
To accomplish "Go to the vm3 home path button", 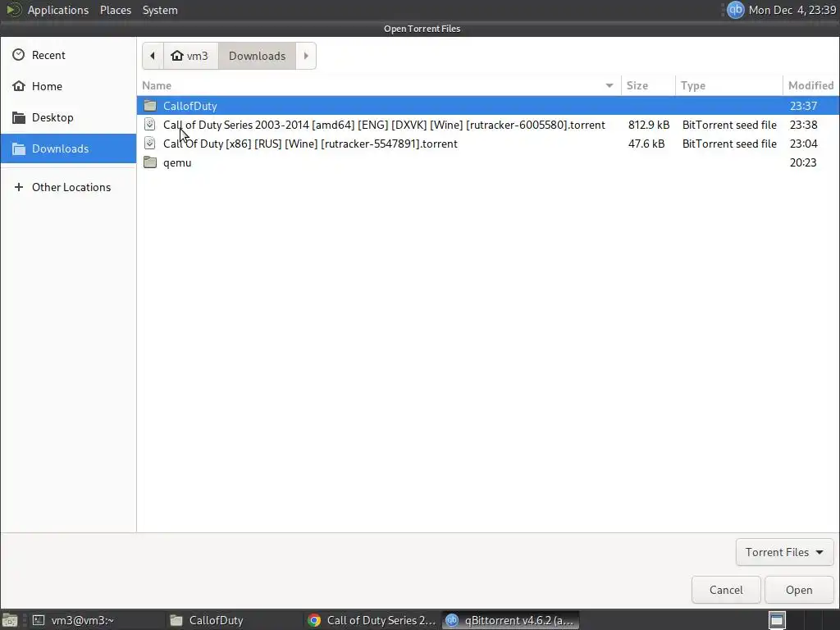I will 190,56.
